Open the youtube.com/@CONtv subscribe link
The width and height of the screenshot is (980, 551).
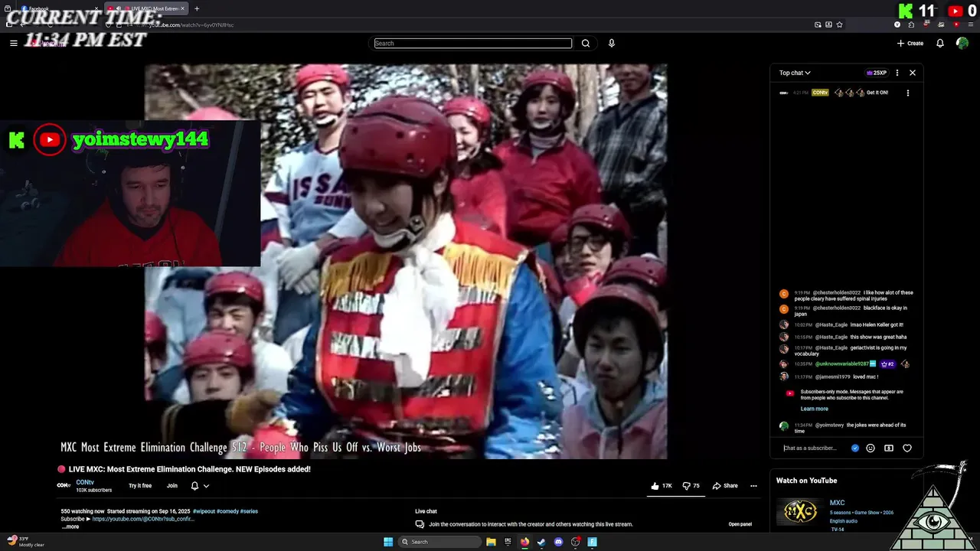click(x=143, y=519)
